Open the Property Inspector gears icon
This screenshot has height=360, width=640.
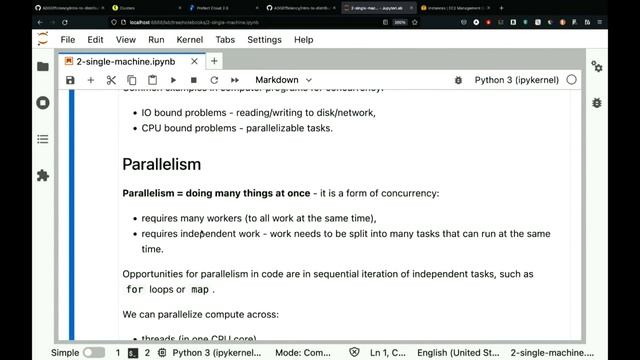click(597, 67)
